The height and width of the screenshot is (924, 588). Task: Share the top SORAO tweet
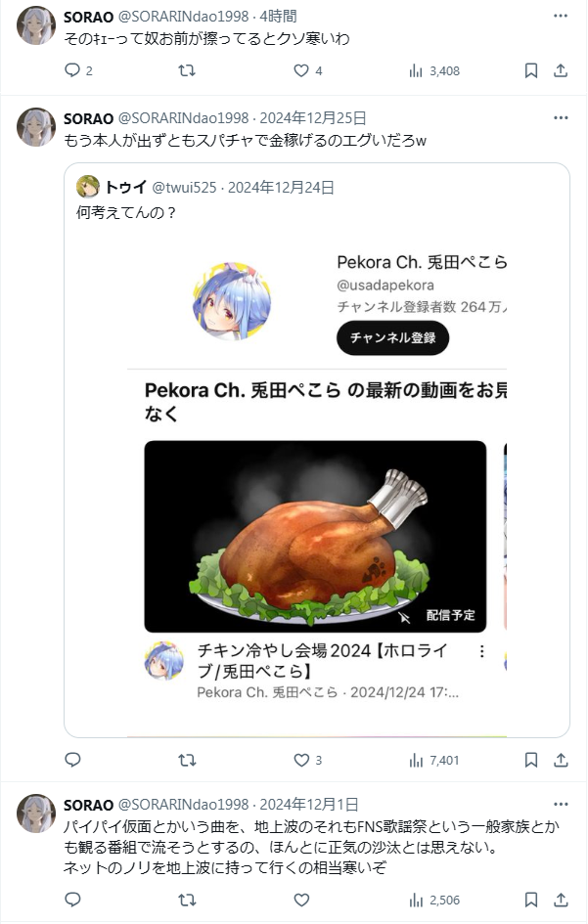point(561,70)
